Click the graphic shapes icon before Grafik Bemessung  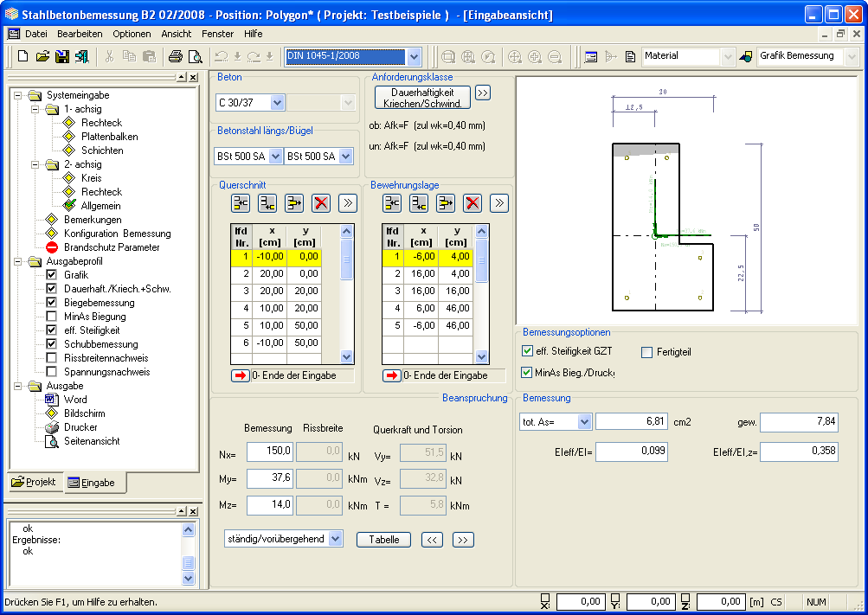[x=746, y=56]
